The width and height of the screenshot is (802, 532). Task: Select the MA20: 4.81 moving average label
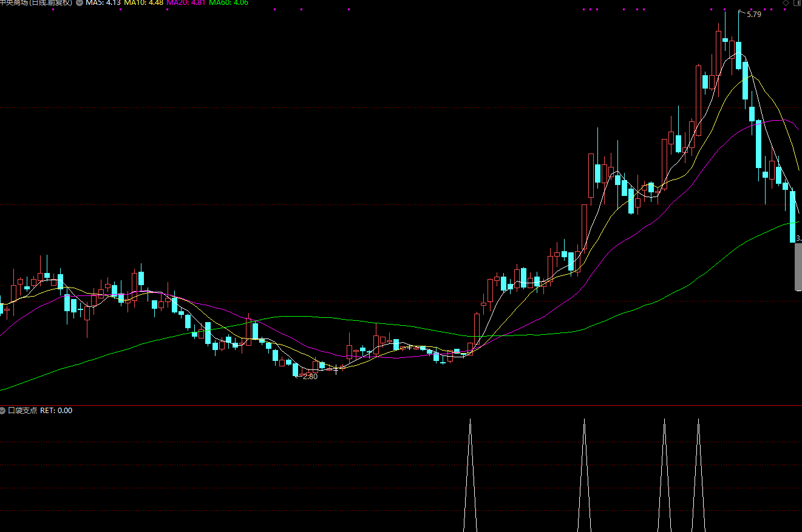[x=186, y=2]
